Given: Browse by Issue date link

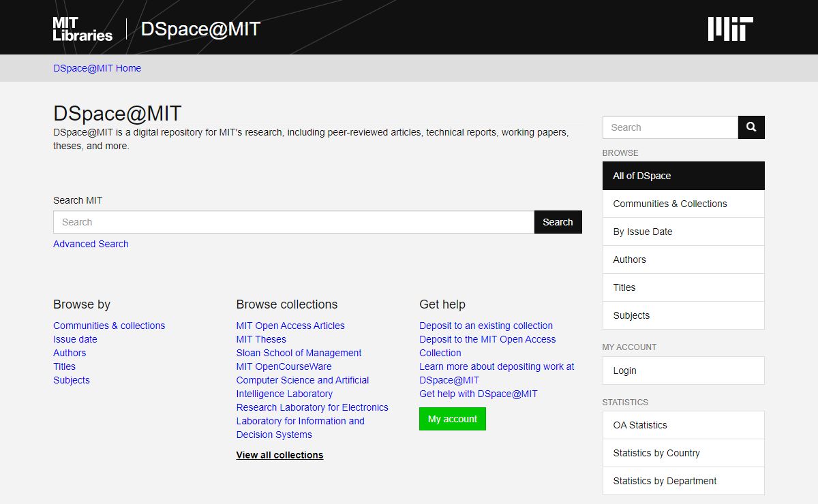Looking at the screenshot, I should point(75,339).
